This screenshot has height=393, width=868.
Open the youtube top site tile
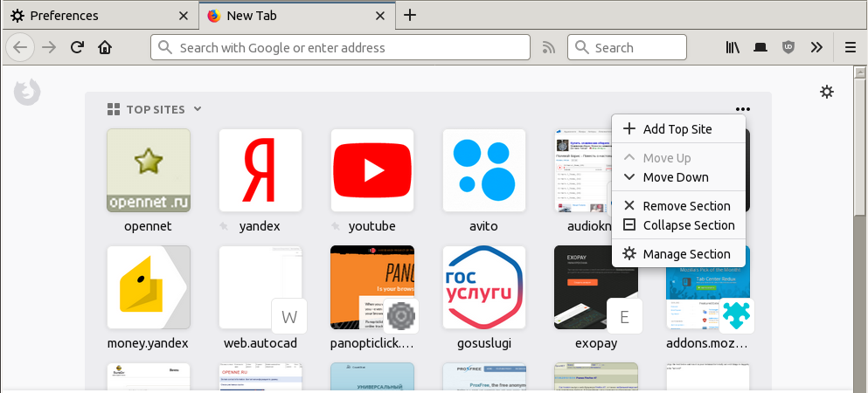[x=372, y=170]
